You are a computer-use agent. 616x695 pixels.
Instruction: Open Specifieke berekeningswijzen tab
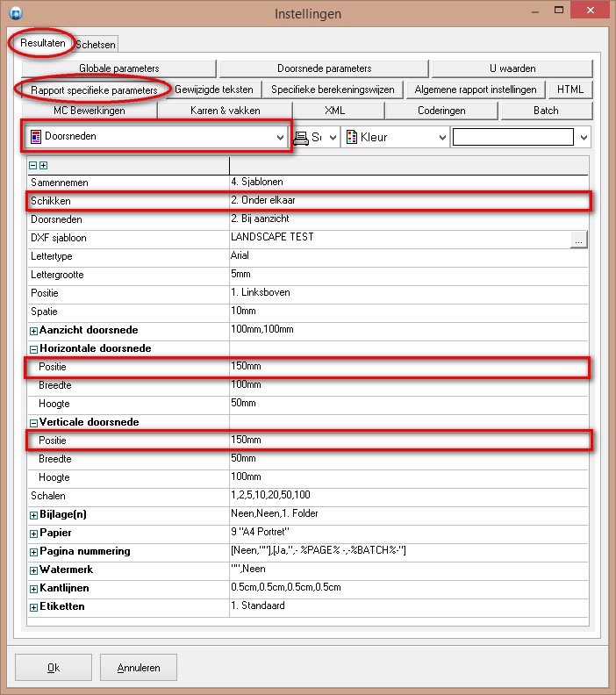click(333, 90)
